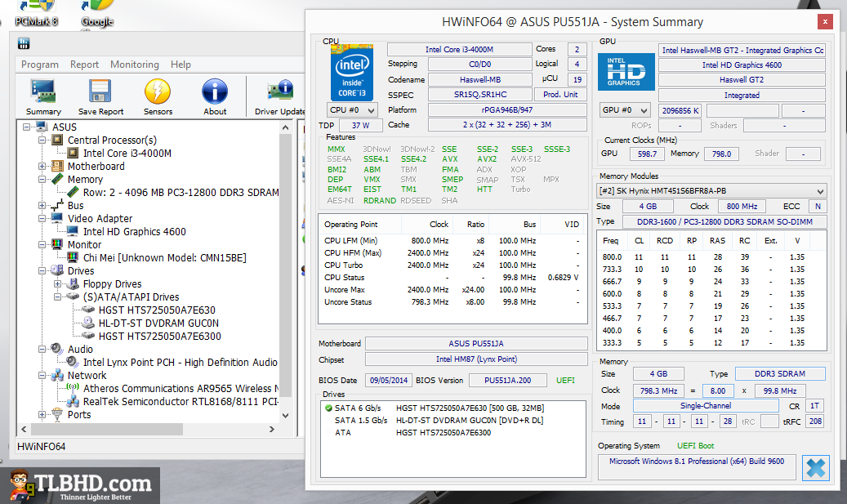Open the Monitoring menu
The width and height of the screenshot is (847, 504).
point(135,65)
